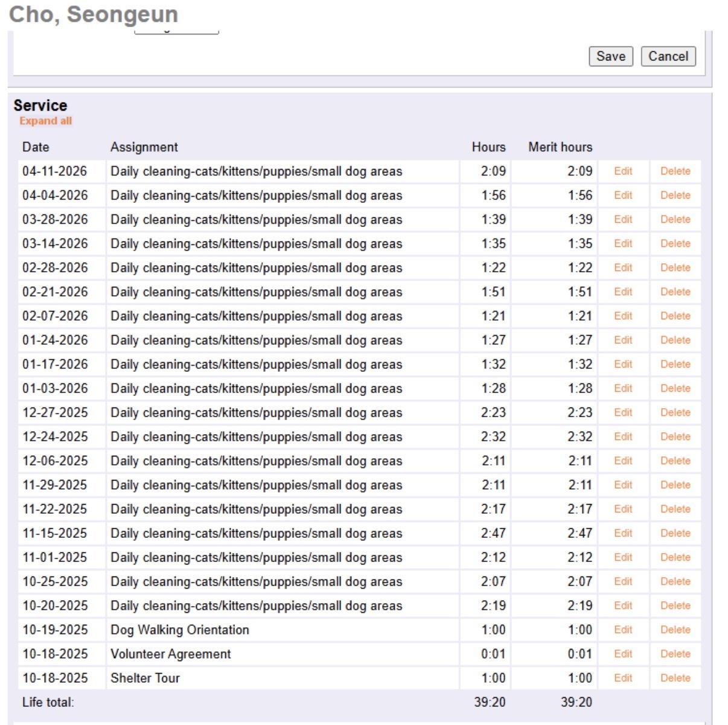
Task: Edit the 12-27-2025 service entry
Action: coord(623,413)
